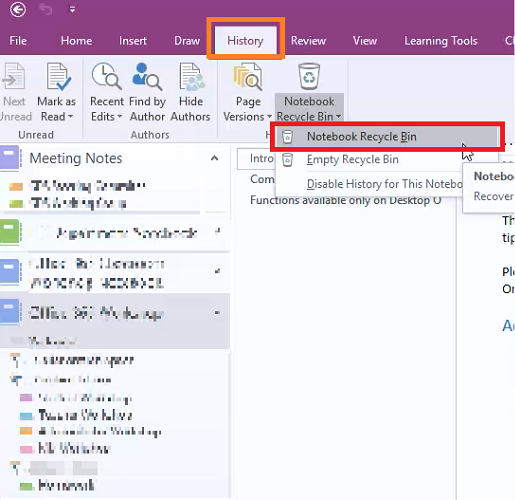Select the Meeting Notes notebook title
The height and width of the screenshot is (500, 515).
[x=76, y=158]
